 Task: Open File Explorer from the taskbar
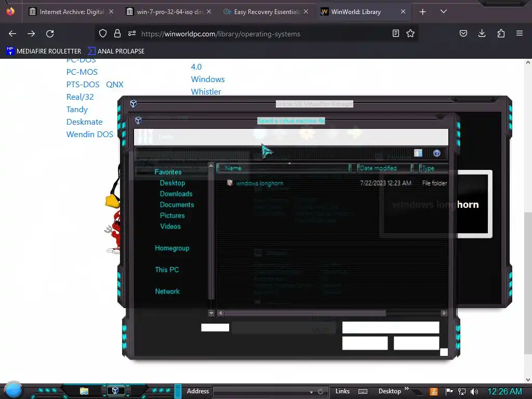84,391
